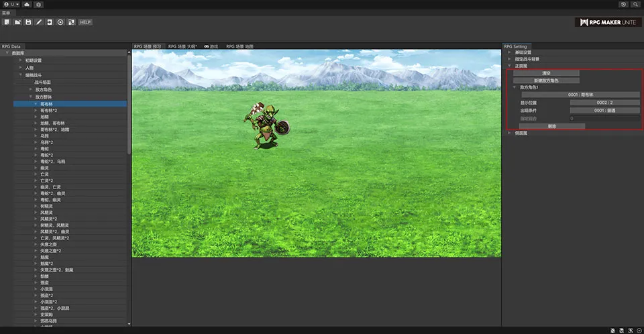Open the 出现条件 dropdown showing 普通

tap(604, 110)
